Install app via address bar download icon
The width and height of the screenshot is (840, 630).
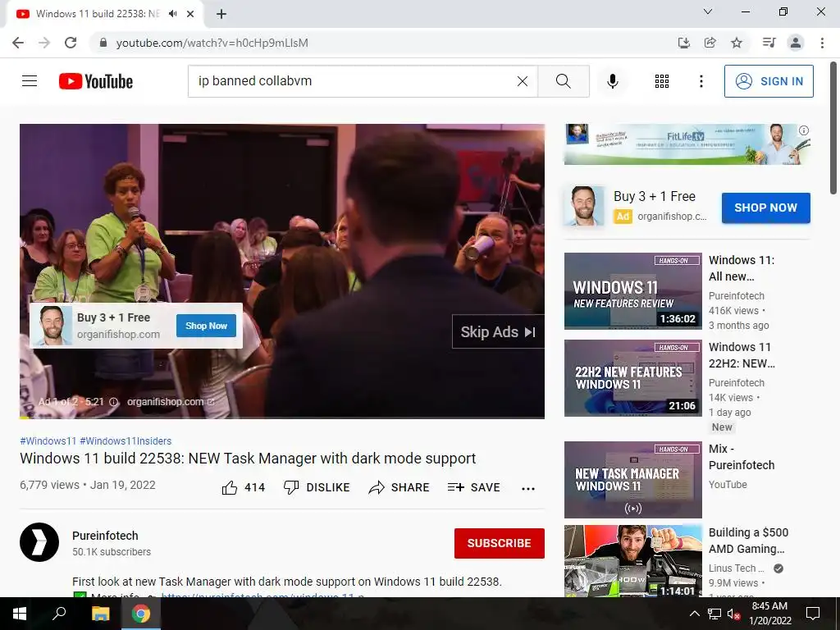click(684, 43)
